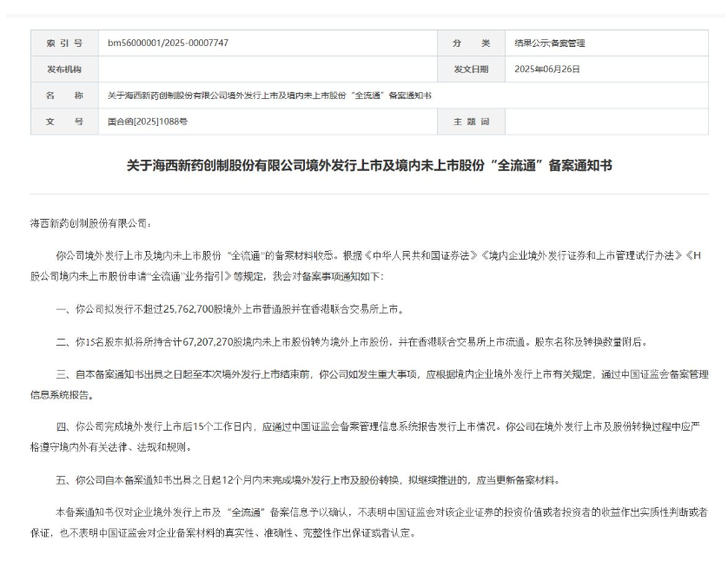The image size is (728, 561).
Task: Click item 一 about 25,762,700 shares
Action: pyautogui.click(x=230, y=309)
